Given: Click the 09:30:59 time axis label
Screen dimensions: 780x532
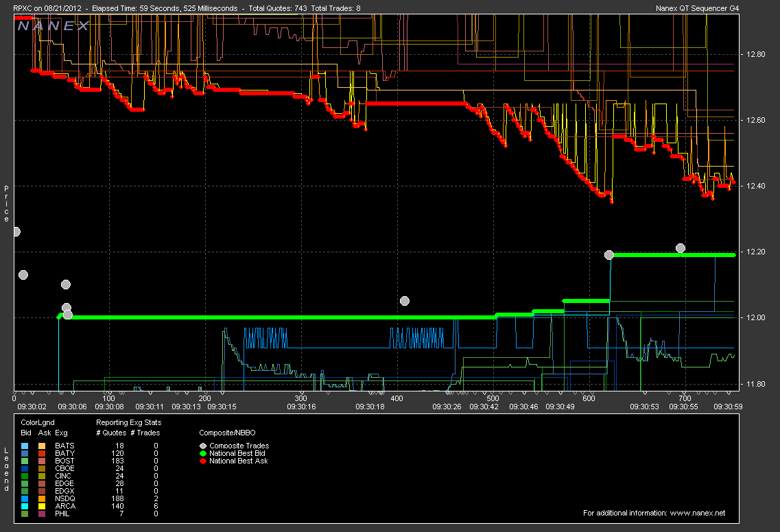Looking at the screenshot, I should pyautogui.click(x=728, y=407).
